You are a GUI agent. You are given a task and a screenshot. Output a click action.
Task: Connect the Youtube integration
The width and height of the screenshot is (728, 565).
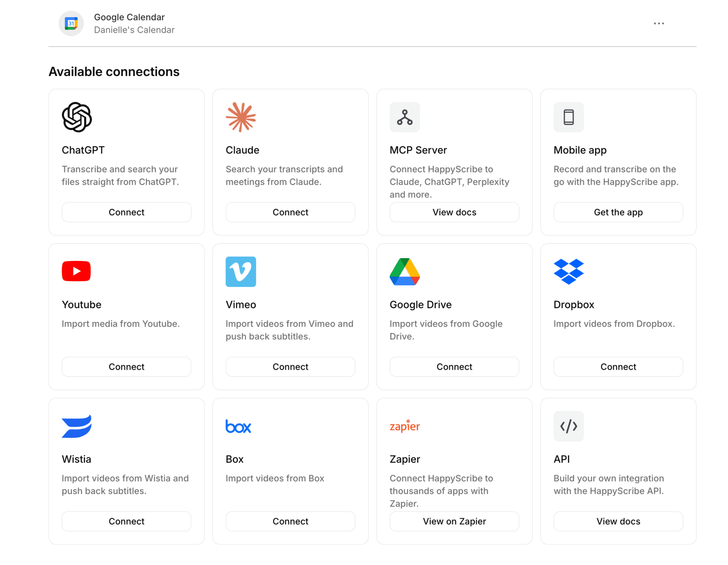[127, 367]
